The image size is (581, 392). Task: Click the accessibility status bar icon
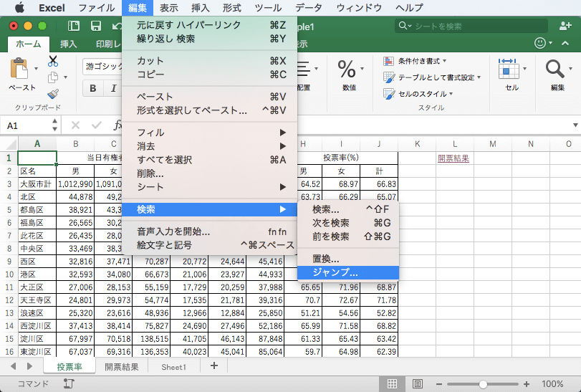point(69,383)
